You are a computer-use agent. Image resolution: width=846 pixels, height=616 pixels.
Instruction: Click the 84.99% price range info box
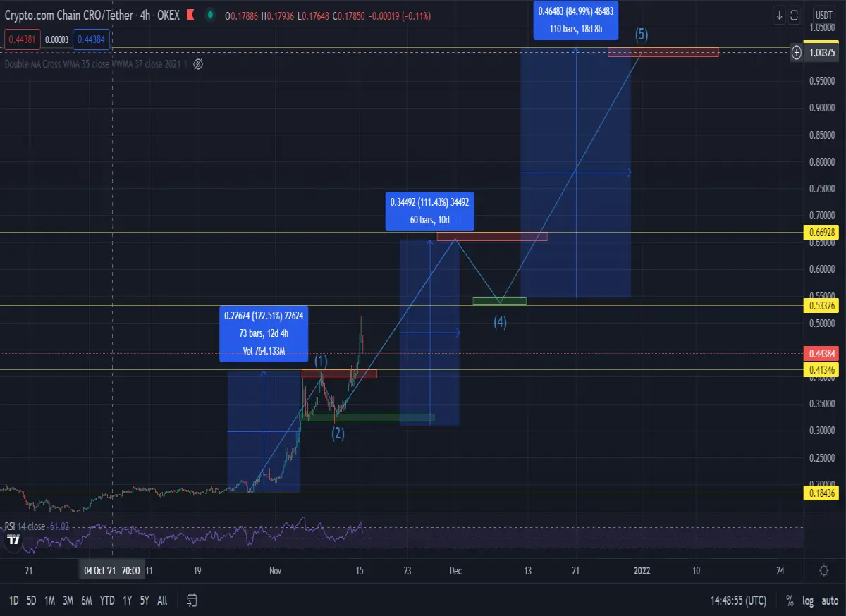point(577,20)
